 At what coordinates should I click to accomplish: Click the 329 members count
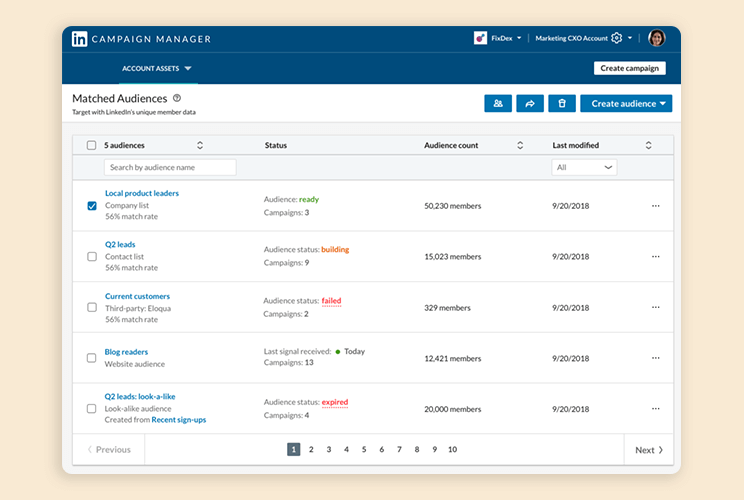(x=447, y=308)
